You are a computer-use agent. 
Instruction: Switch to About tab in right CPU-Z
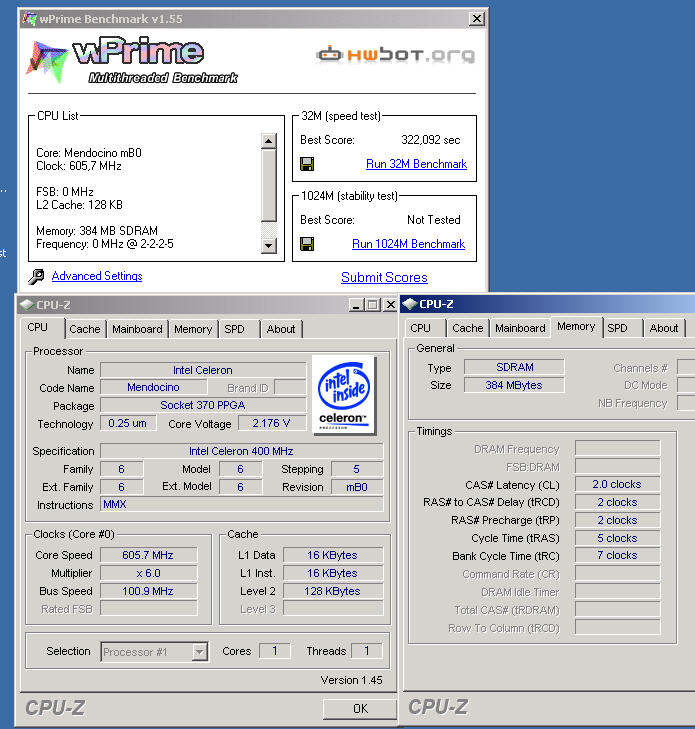tap(664, 328)
